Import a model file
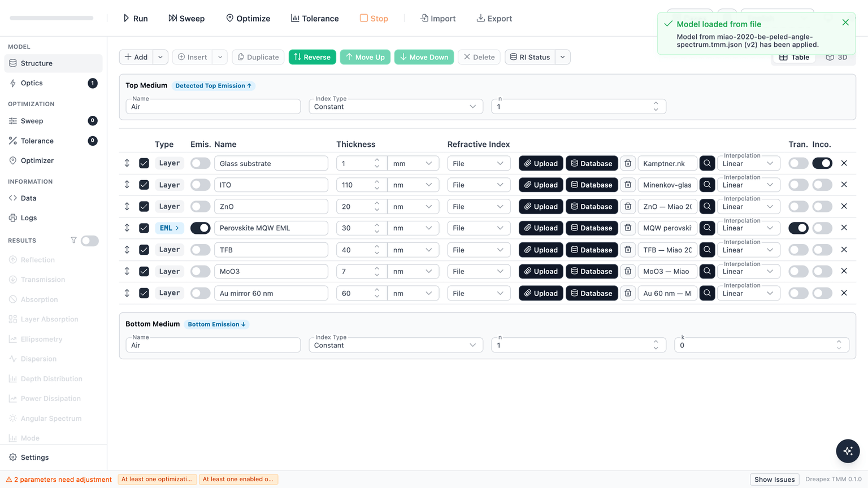Screen dimensions: 868x488 point(438,19)
